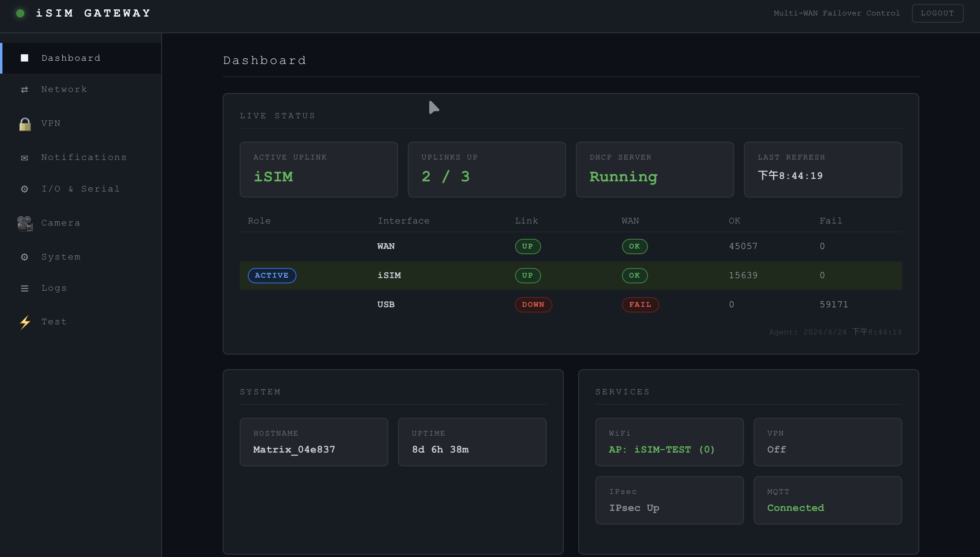Click the Interface column header
The height and width of the screenshot is (557, 980).
pos(404,221)
